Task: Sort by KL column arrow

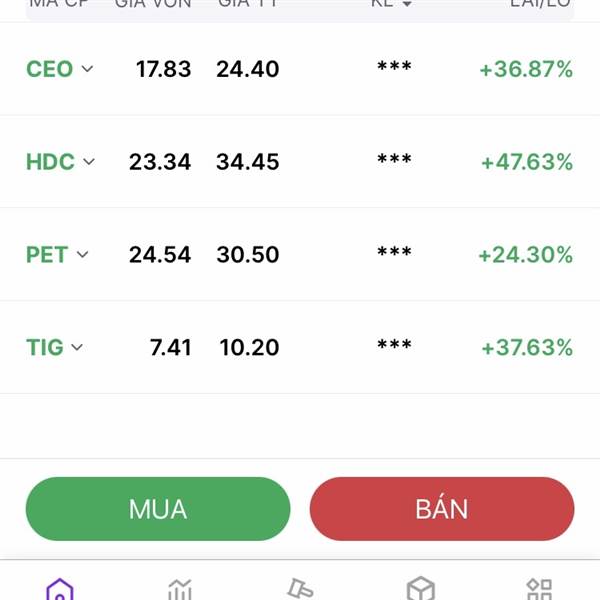Action: [x=407, y=4]
